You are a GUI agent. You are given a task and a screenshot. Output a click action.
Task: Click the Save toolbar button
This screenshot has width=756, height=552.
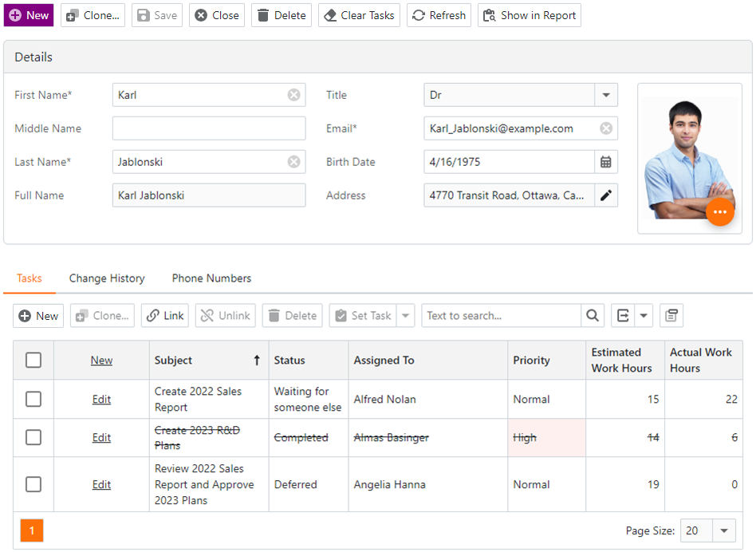pos(157,15)
